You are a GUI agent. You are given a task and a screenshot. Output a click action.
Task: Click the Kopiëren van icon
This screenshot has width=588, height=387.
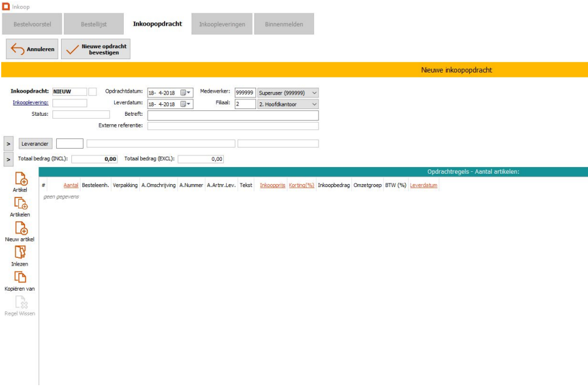(20, 277)
